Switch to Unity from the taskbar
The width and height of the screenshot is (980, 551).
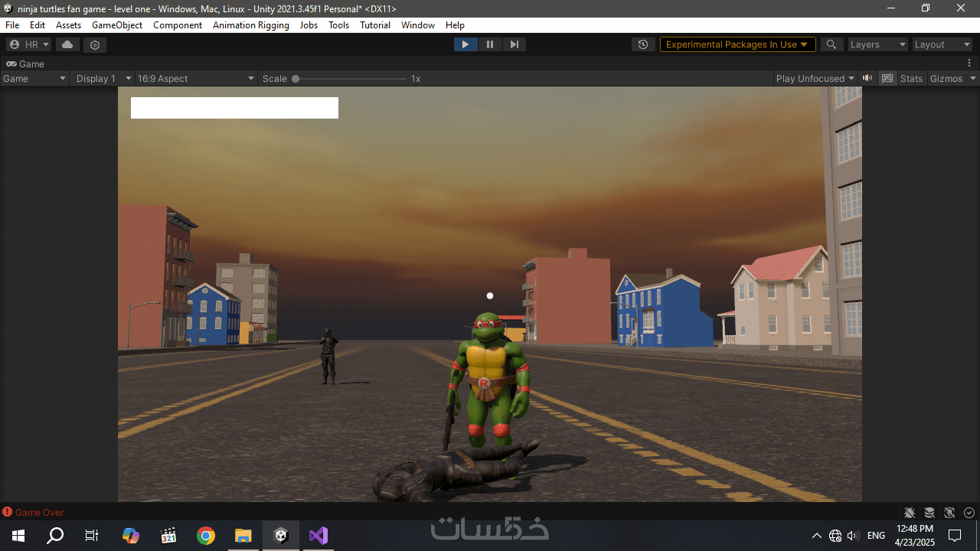pyautogui.click(x=281, y=536)
